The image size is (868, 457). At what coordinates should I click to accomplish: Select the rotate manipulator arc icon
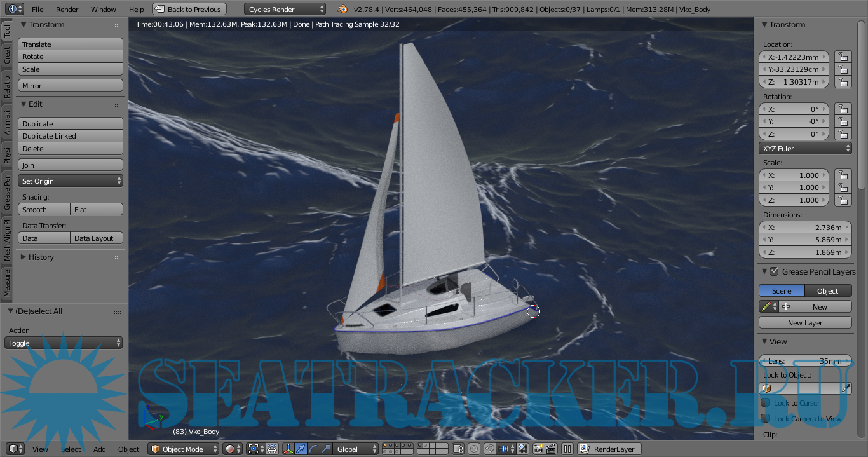(x=313, y=449)
